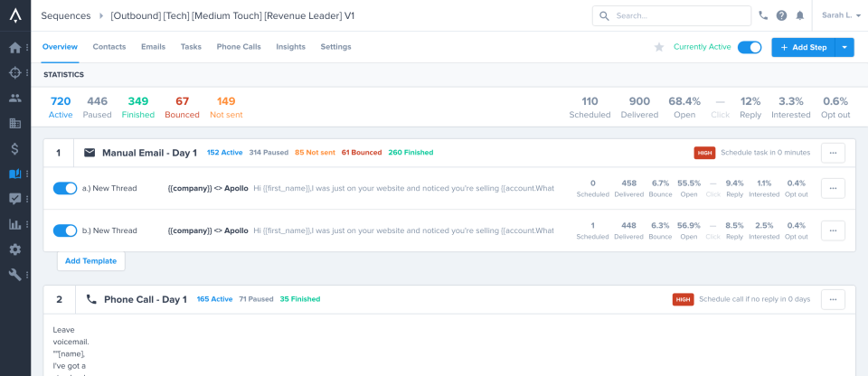Image resolution: width=868 pixels, height=376 pixels.
Task: Click the notifications bell icon
Action: [x=799, y=15]
